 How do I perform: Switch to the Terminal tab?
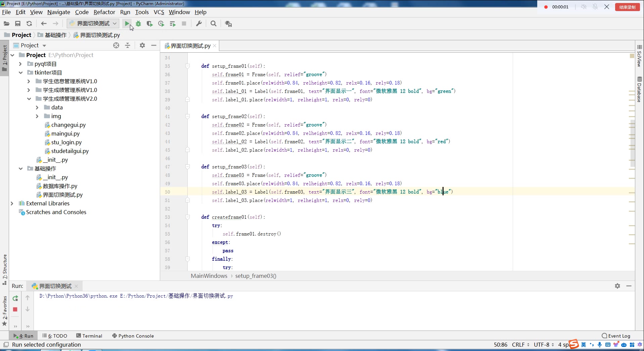[89, 336]
